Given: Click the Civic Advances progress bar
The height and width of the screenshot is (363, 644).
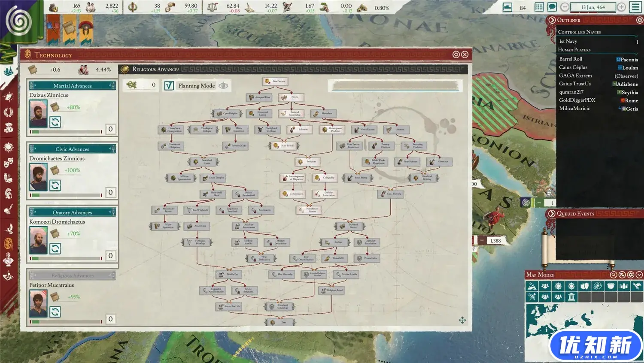Looking at the screenshot, I should tap(66, 195).
